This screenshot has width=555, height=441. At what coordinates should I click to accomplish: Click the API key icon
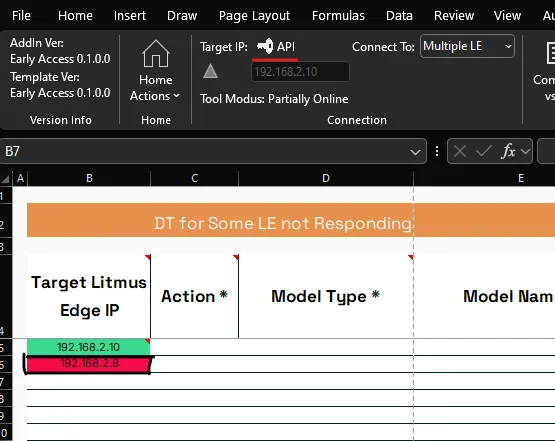pos(265,46)
